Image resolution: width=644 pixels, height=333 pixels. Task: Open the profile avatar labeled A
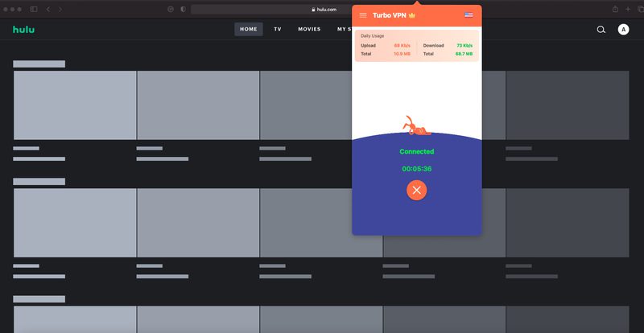click(x=623, y=30)
